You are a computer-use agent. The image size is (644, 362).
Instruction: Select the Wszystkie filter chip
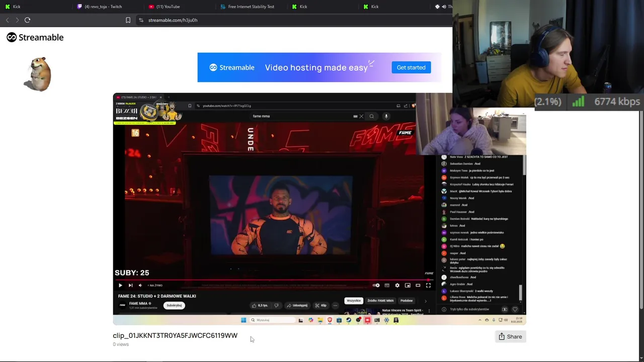click(354, 301)
